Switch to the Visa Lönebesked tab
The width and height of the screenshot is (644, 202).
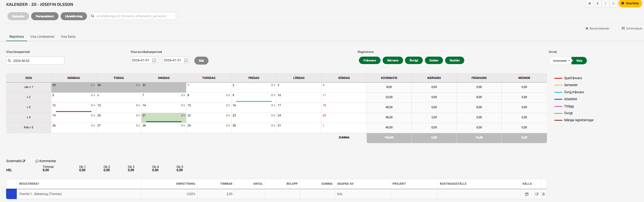pos(42,37)
